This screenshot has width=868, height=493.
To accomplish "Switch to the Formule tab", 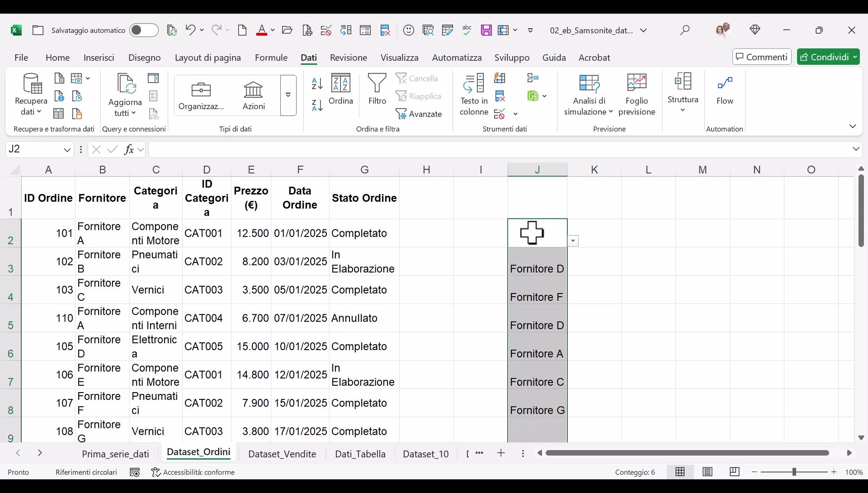I will [x=271, y=57].
